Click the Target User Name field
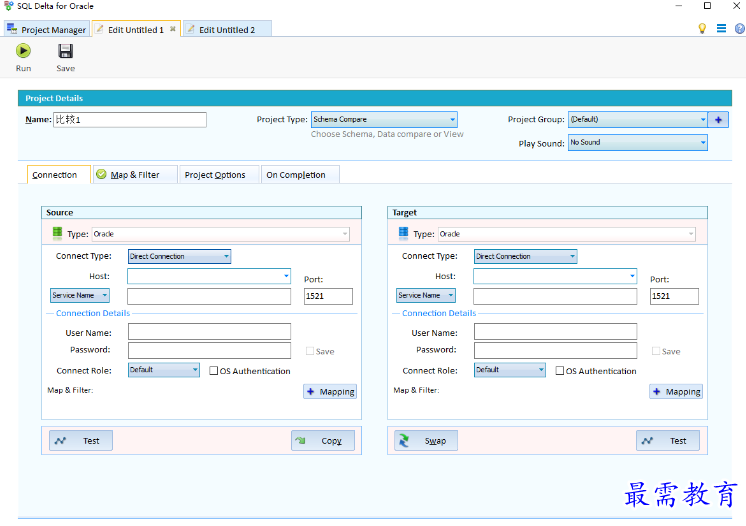This screenshot has height=526, width=746. pyautogui.click(x=555, y=331)
